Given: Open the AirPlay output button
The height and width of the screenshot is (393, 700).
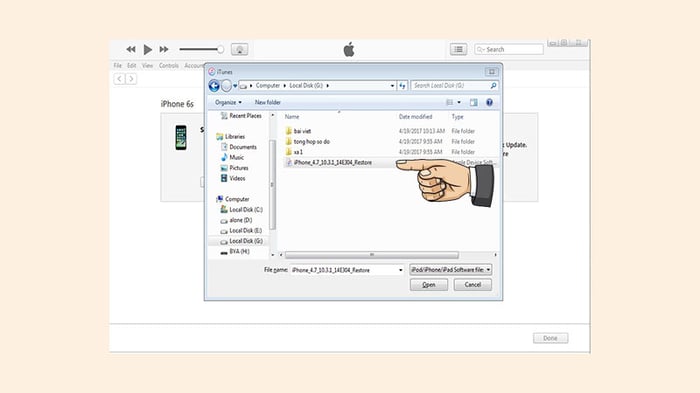Looking at the screenshot, I should (240, 49).
